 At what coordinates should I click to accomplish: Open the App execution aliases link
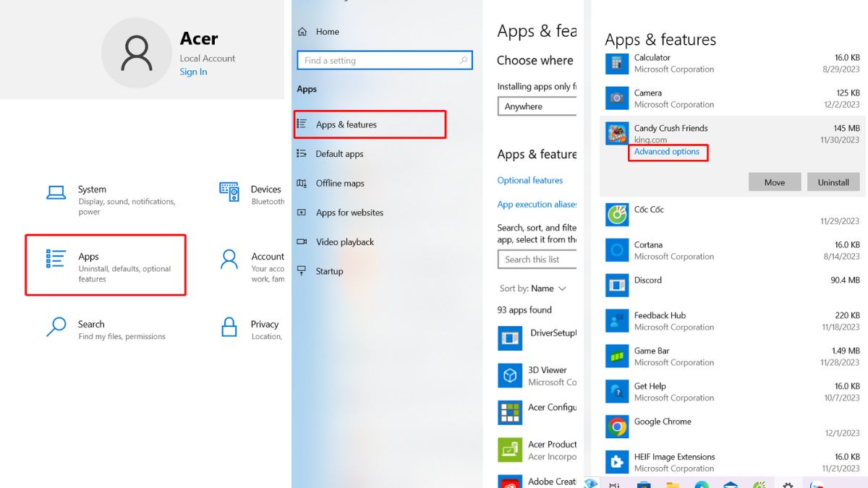[537, 205]
